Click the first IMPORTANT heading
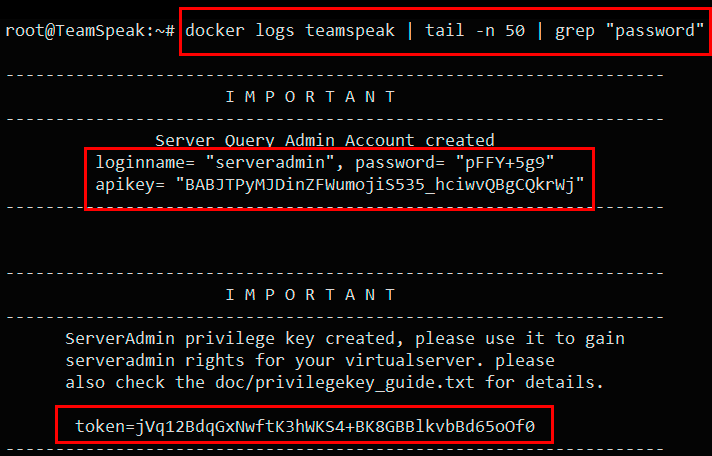The width and height of the screenshot is (712, 456). [311, 97]
